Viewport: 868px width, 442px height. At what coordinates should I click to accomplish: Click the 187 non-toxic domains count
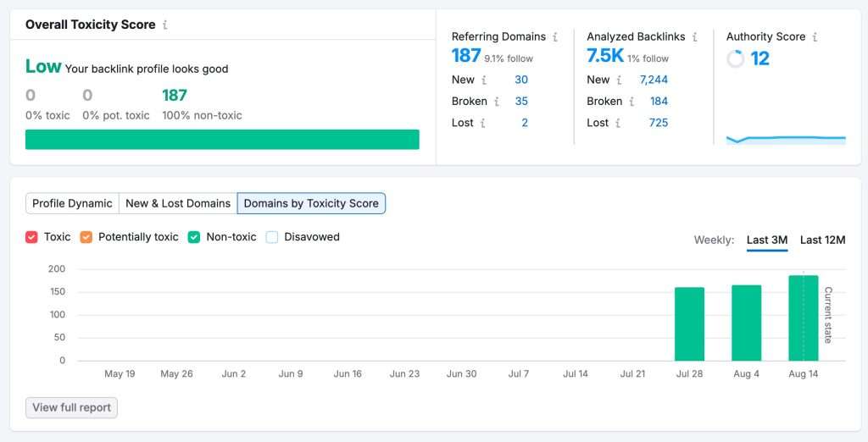pyautogui.click(x=175, y=96)
